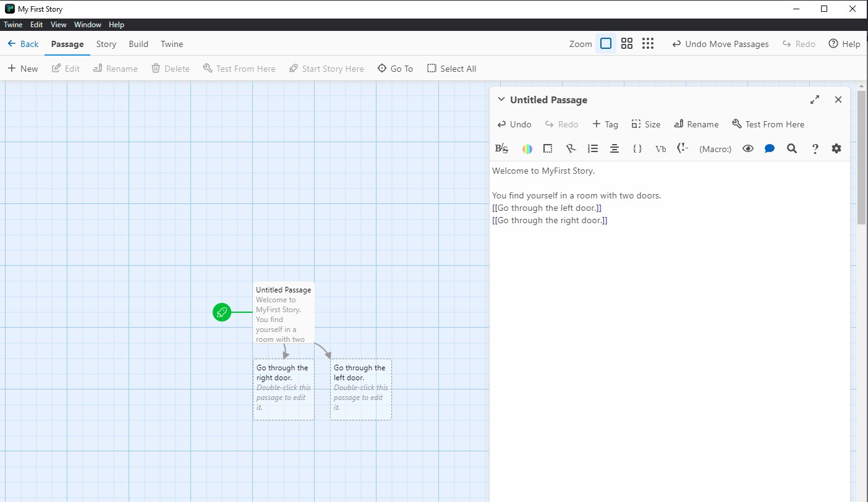Switch zoom to the four-square grid view
This screenshot has height=502, width=868.
coord(627,43)
